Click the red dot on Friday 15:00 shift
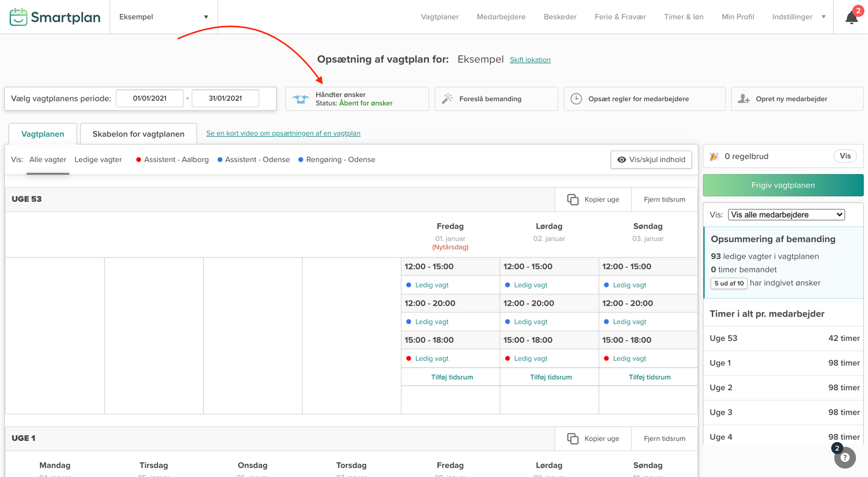 pos(409,358)
